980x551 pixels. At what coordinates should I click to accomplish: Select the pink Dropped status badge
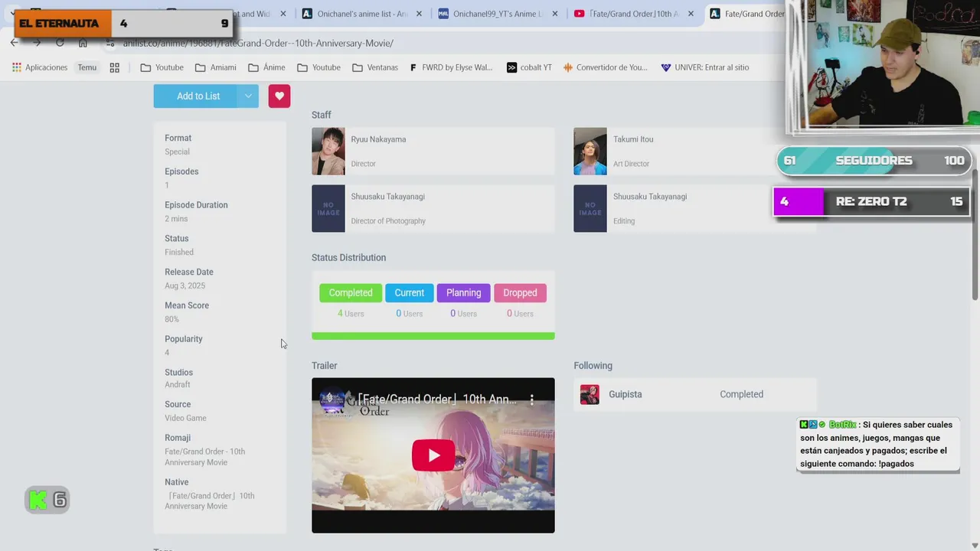click(520, 293)
